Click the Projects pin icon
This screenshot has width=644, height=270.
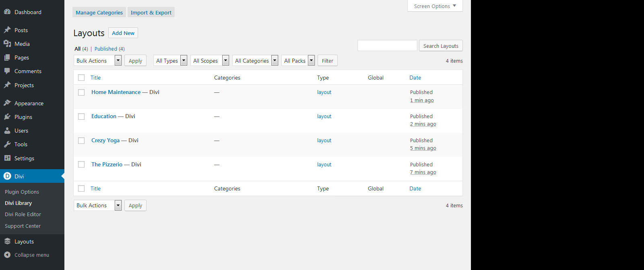pos(7,85)
